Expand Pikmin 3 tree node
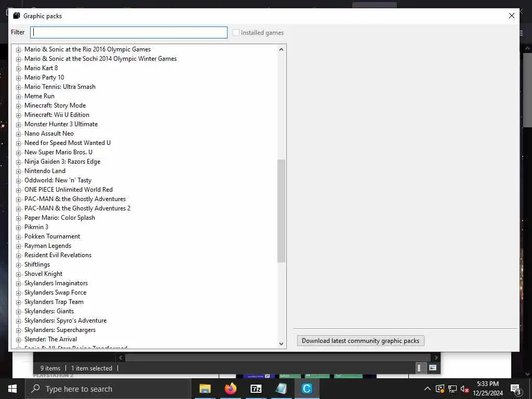532x399 pixels. tap(19, 228)
